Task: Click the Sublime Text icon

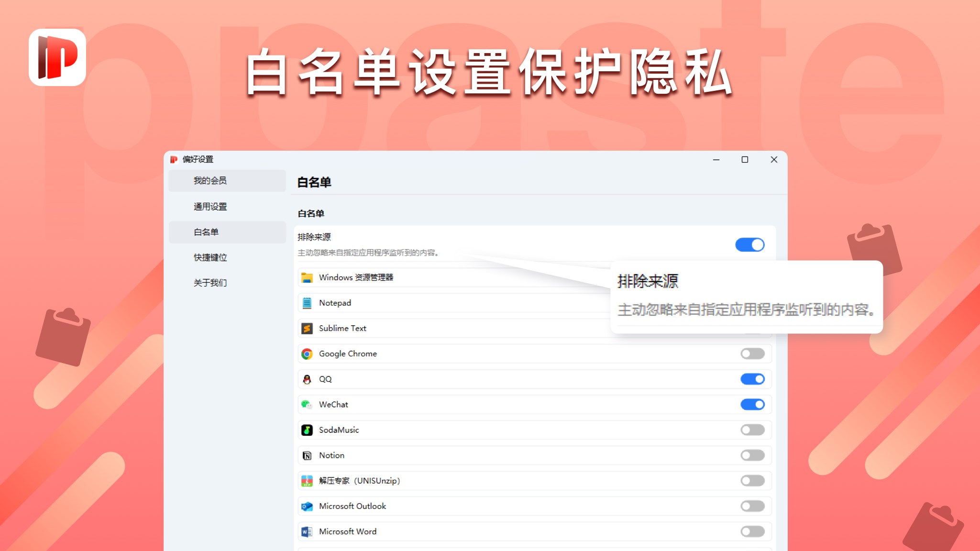Action: (307, 328)
